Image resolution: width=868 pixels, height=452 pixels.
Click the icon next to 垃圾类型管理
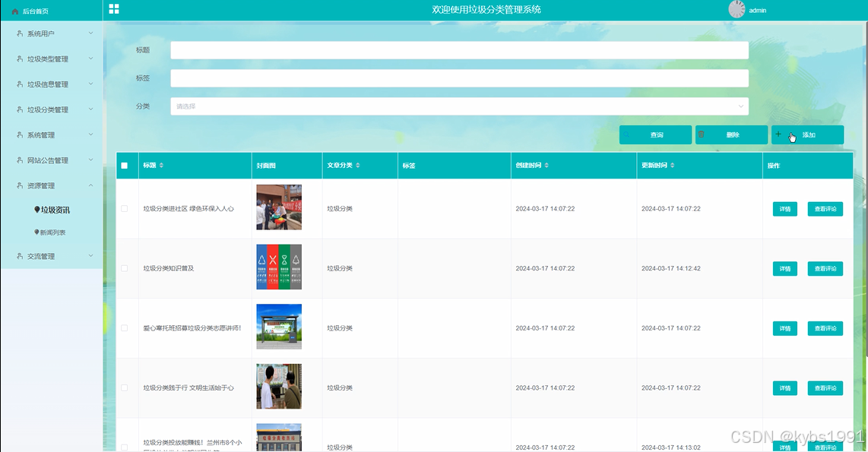pyautogui.click(x=20, y=58)
